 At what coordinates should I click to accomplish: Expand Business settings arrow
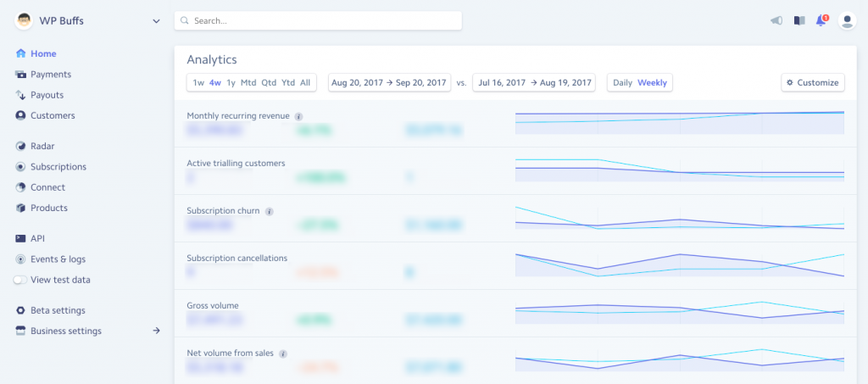156,331
